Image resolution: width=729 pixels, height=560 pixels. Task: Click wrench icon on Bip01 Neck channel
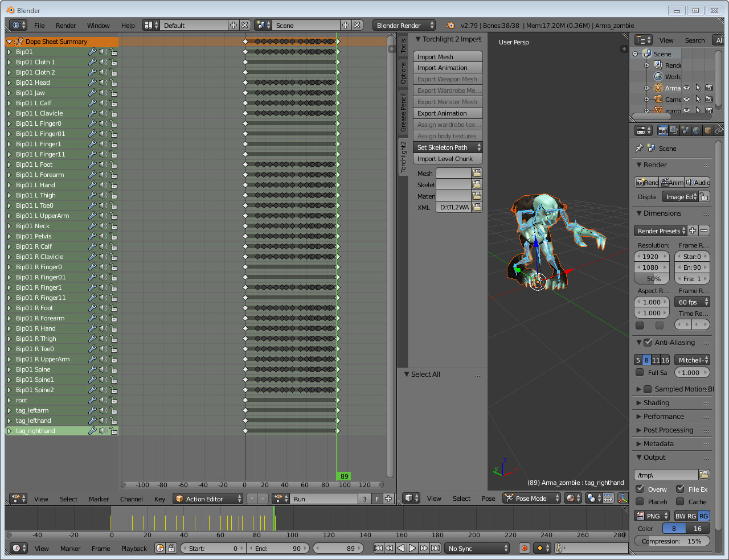92,226
